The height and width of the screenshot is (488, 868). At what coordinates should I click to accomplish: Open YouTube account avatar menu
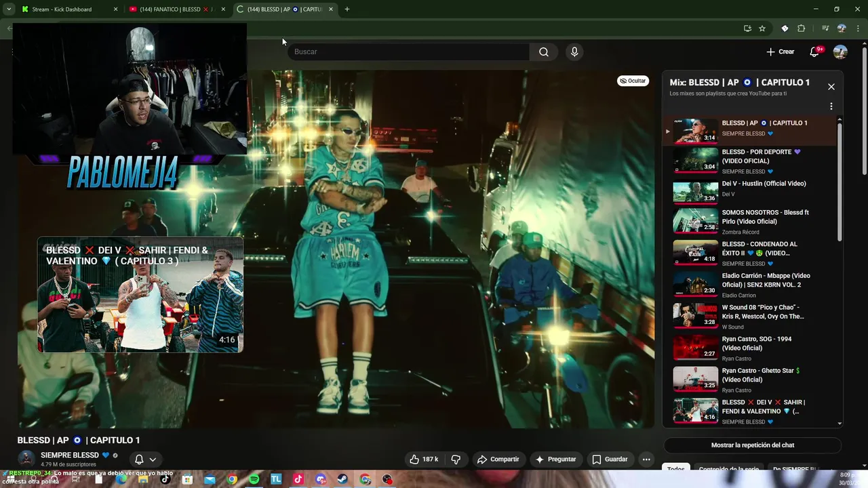coord(840,52)
